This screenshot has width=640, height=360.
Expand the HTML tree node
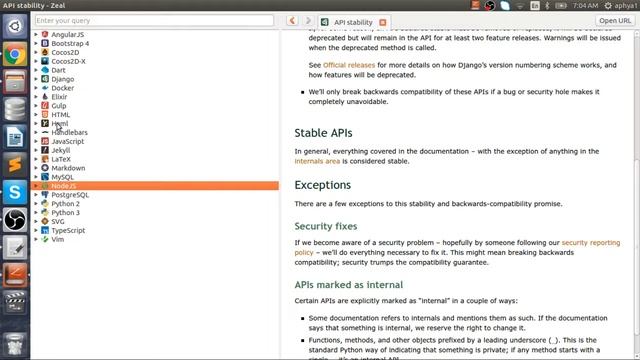coord(36,115)
